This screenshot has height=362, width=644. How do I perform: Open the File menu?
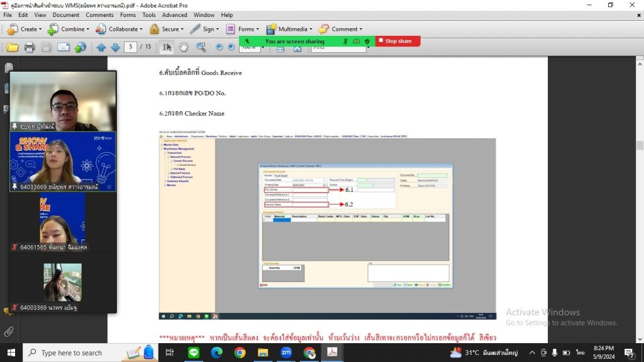click(x=8, y=15)
